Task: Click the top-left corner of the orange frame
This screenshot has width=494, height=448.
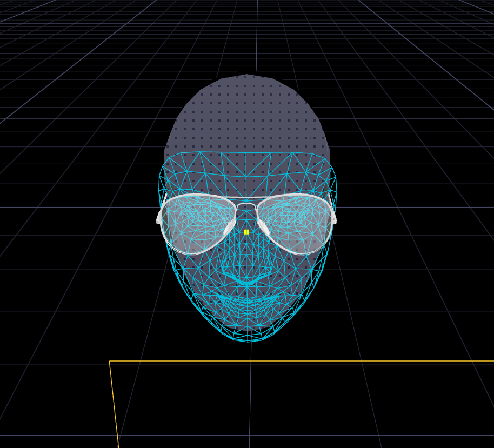Action: pyautogui.click(x=110, y=361)
